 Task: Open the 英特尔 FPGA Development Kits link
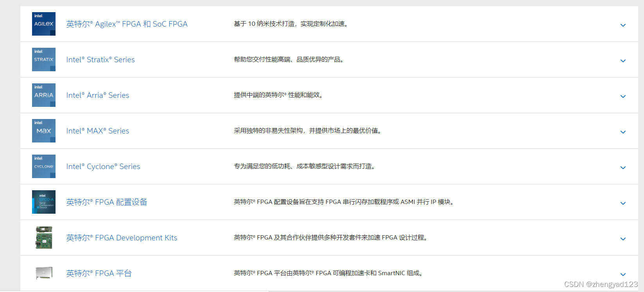(x=122, y=238)
